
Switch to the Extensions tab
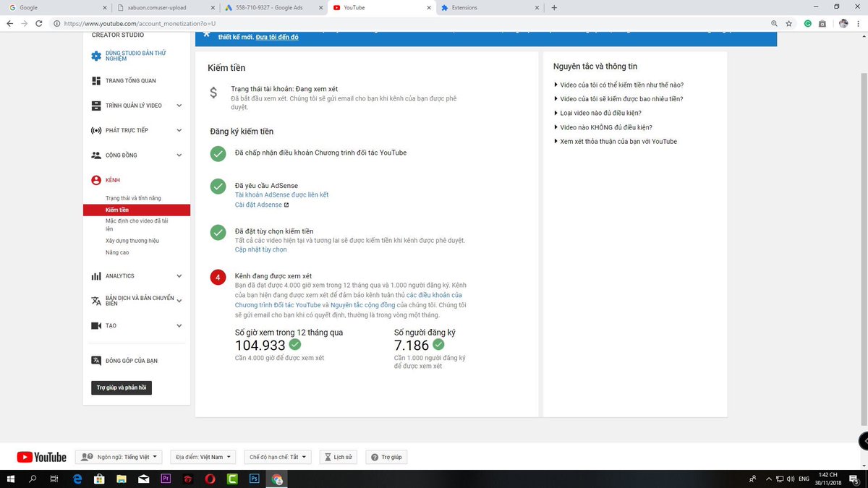[x=489, y=7]
